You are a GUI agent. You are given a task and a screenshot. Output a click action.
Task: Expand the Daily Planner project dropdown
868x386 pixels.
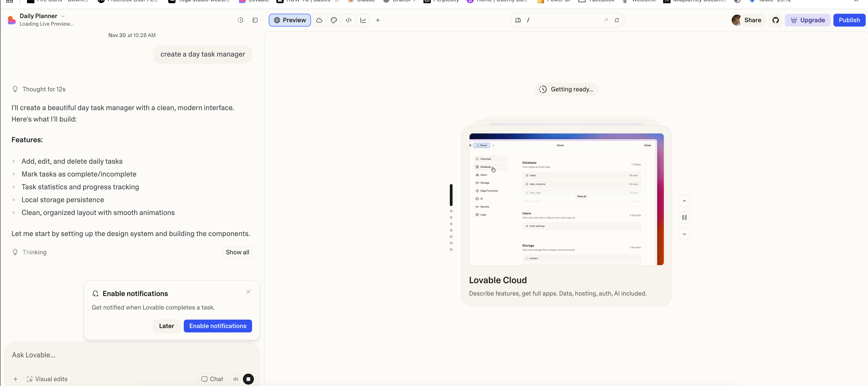tap(63, 16)
